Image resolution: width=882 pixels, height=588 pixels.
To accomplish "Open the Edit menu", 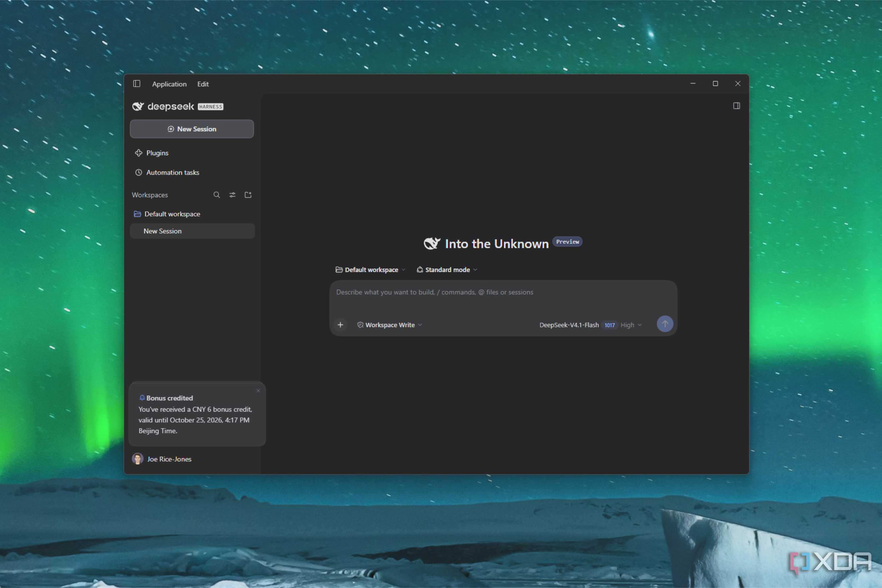I will click(x=203, y=84).
